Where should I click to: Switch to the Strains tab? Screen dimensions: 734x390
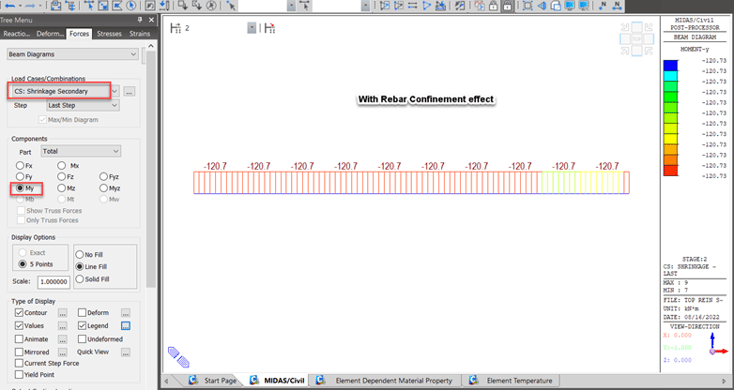[x=139, y=34]
